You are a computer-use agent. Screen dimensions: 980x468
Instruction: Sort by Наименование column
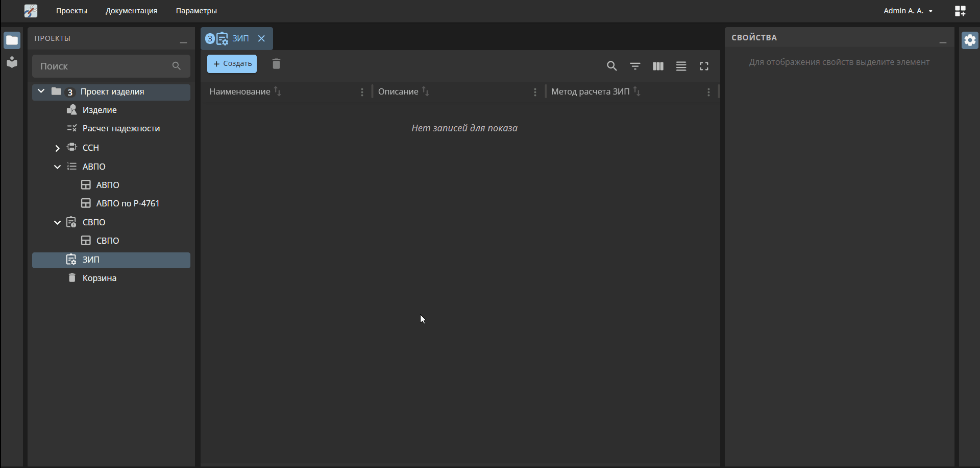pos(278,91)
